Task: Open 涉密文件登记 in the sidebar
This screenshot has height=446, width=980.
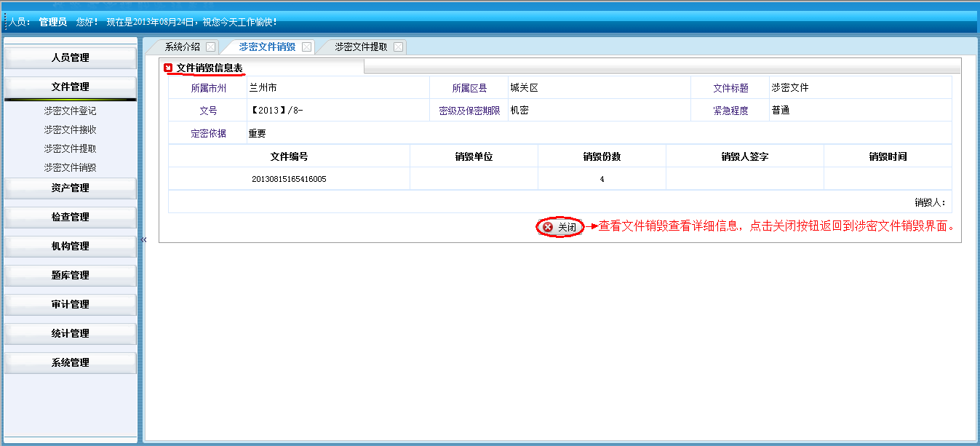Action: click(x=70, y=111)
